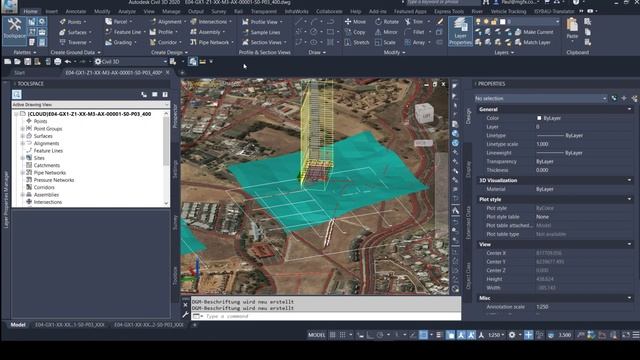Open the Active Drawing View dropdown

(91, 104)
